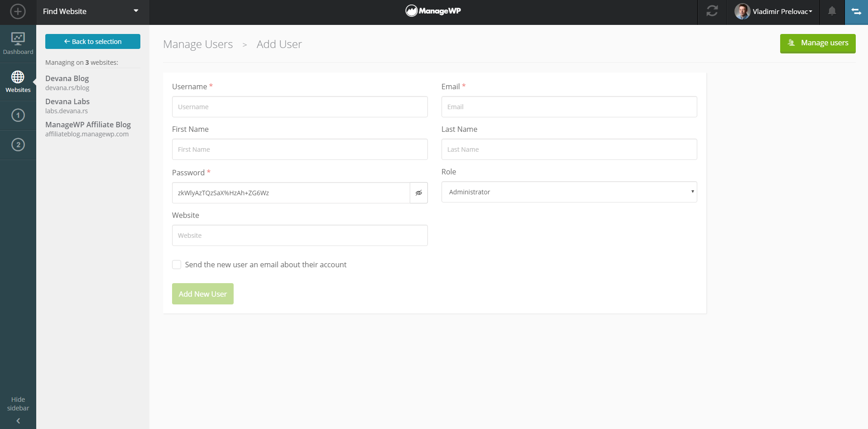The width and height of the screenshot is (868, 429).
Task: Open the notifications bell
Action: tap(832, 11)
